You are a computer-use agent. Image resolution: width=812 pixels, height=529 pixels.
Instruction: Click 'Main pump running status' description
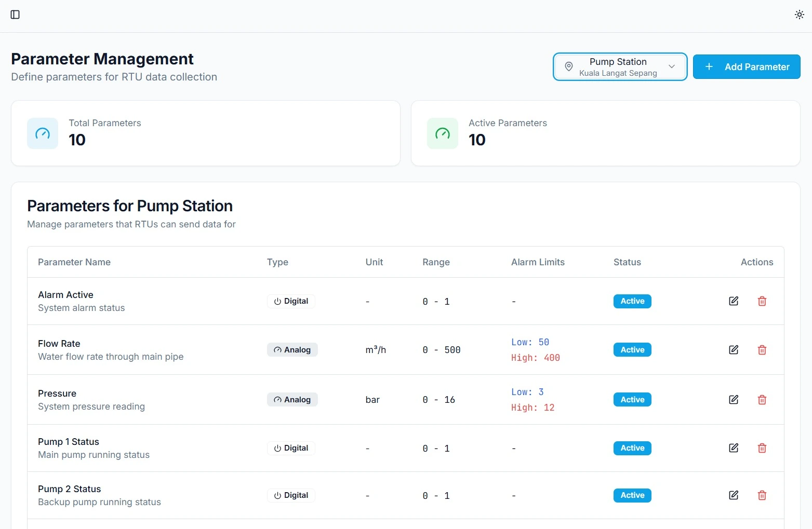[x=94, y=455]
